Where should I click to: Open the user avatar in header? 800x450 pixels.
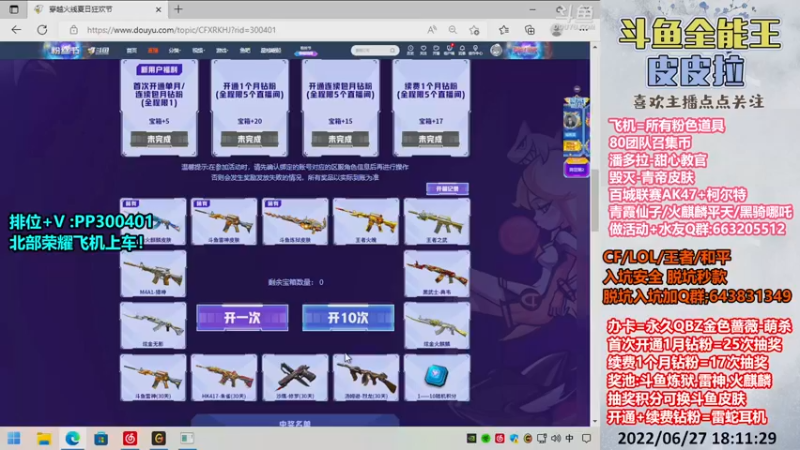(x=496, y=50)
